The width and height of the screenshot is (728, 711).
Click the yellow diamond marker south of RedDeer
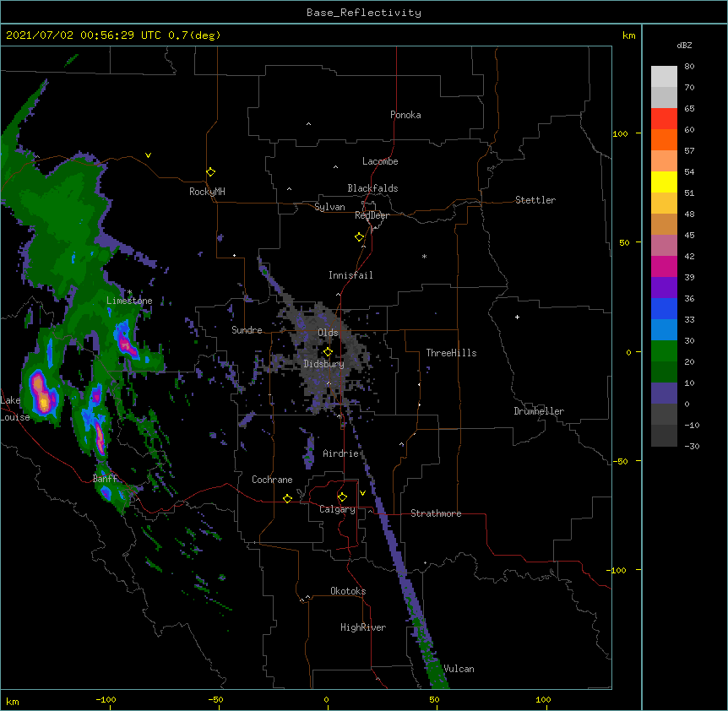[x=360, y=237]
